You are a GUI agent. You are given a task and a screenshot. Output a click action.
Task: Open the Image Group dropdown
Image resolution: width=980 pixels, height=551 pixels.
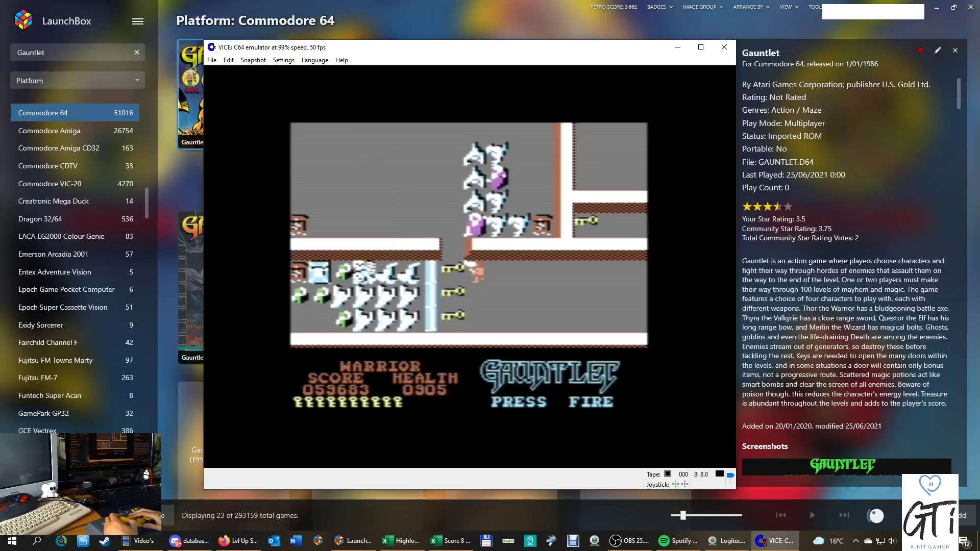(703, 7)
